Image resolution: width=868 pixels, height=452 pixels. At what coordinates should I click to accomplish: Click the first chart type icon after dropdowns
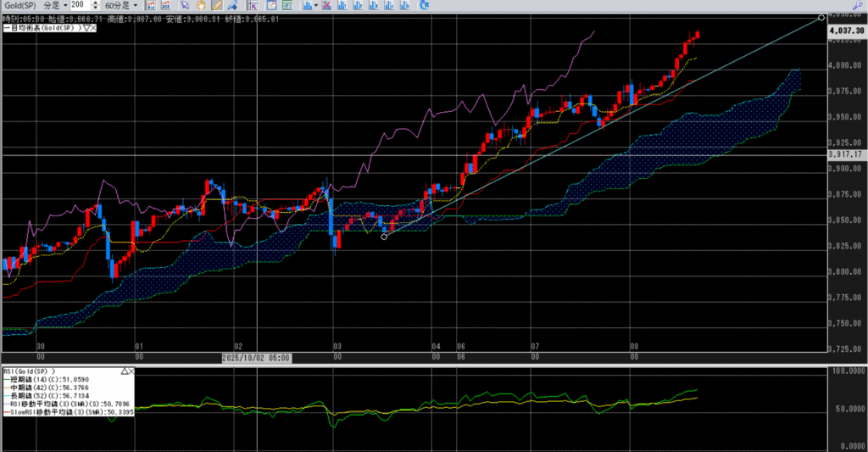pos(150,5)
